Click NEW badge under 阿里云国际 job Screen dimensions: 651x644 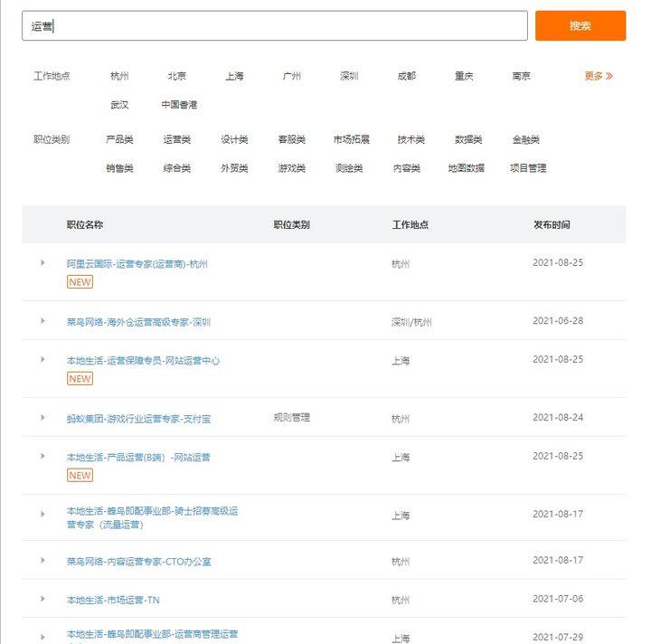pos(80,282)
